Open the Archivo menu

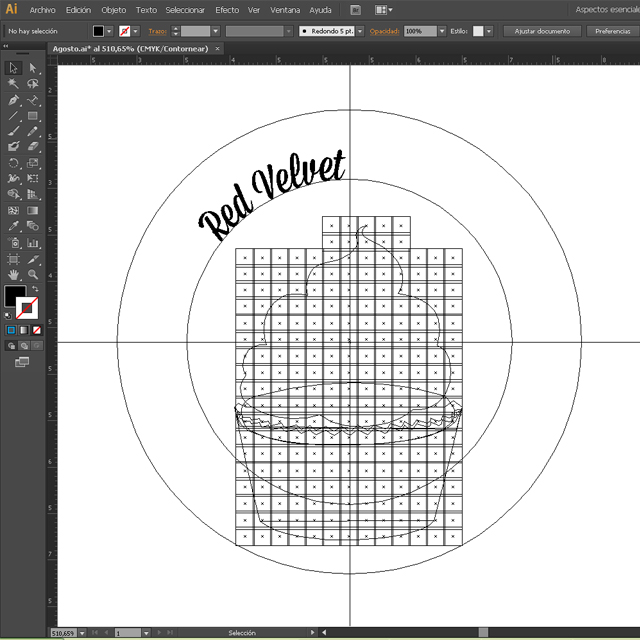[x=42, y=10]
